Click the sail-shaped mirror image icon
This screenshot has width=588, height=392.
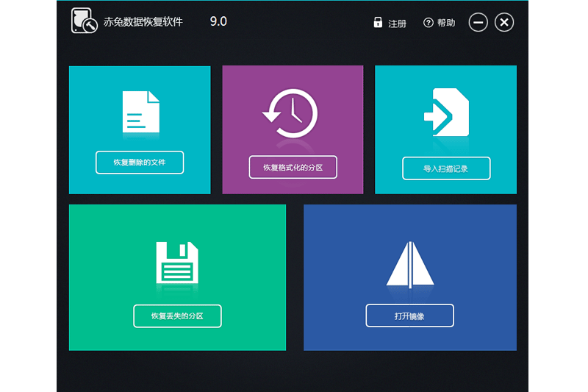(x=410, y=265)
